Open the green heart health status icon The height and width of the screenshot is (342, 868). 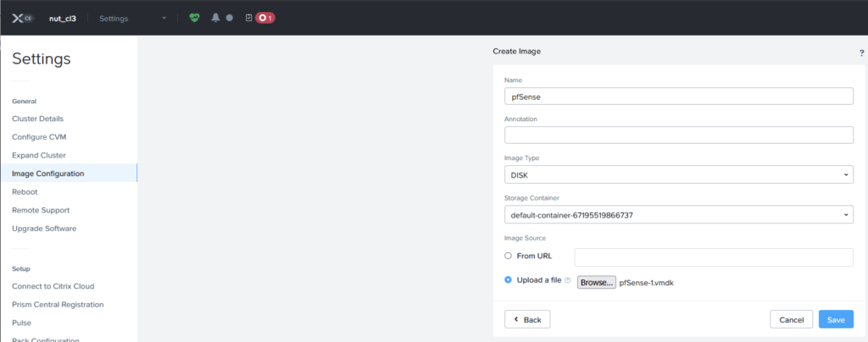click(194, 18)
